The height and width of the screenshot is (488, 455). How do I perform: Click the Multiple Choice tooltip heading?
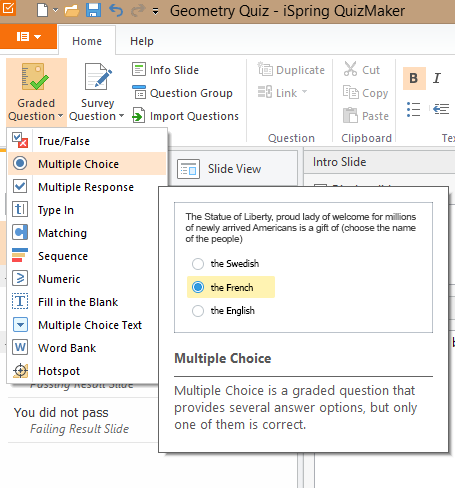(x=223, y=358)
